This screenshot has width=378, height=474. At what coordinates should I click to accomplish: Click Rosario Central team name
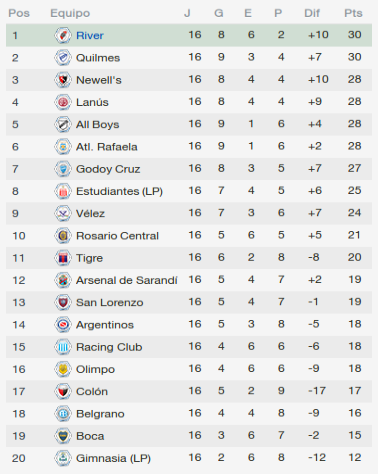pyautogui.click(x=117, y=236)
